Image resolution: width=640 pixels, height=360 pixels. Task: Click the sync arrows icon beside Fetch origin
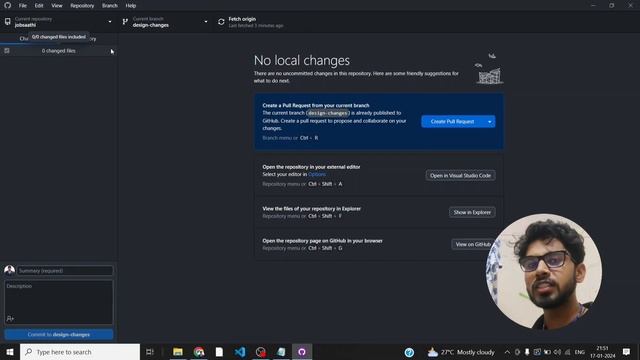(x=221, y=22)
